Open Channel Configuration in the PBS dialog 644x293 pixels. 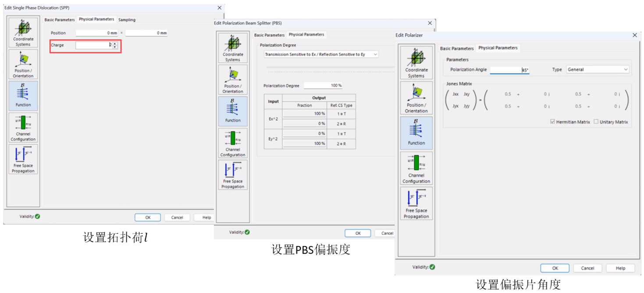pos(233,143)
